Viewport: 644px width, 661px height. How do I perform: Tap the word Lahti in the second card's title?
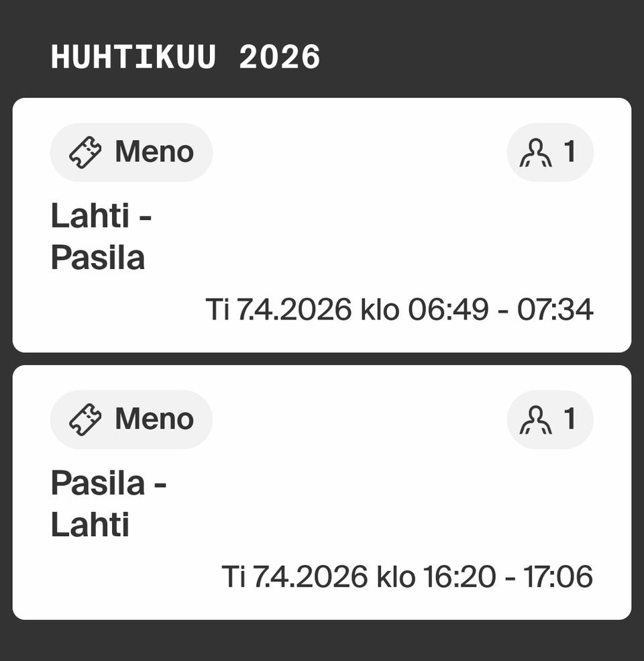pos(90,525)
